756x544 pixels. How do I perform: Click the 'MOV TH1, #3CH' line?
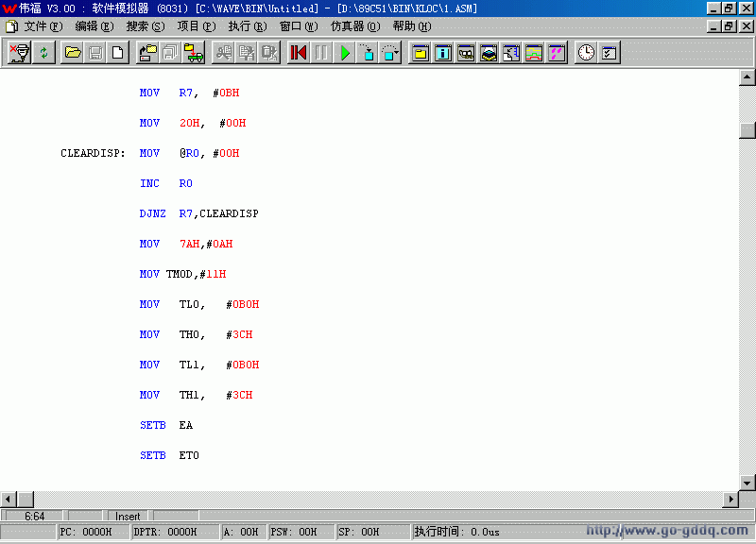[197, 395]
